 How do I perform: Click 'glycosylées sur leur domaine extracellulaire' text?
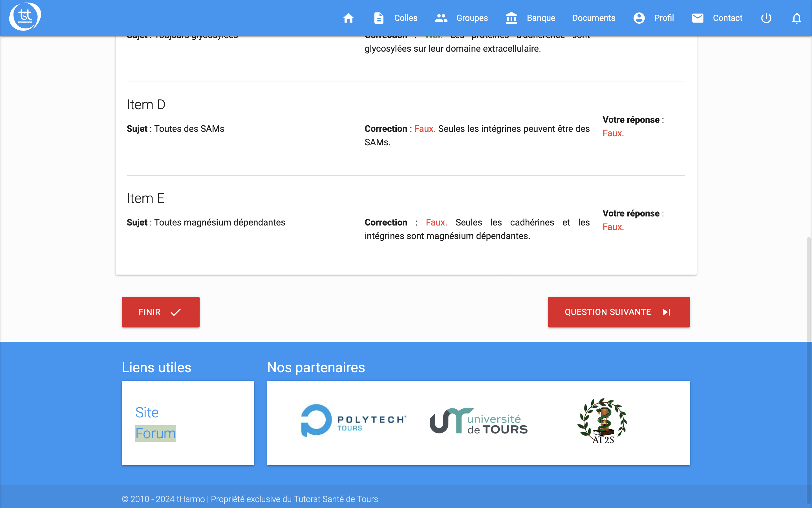click(x=453, y=49)
